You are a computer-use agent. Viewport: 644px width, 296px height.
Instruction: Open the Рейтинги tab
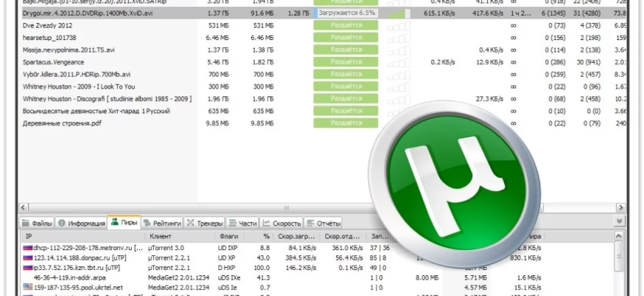[162, 223]
